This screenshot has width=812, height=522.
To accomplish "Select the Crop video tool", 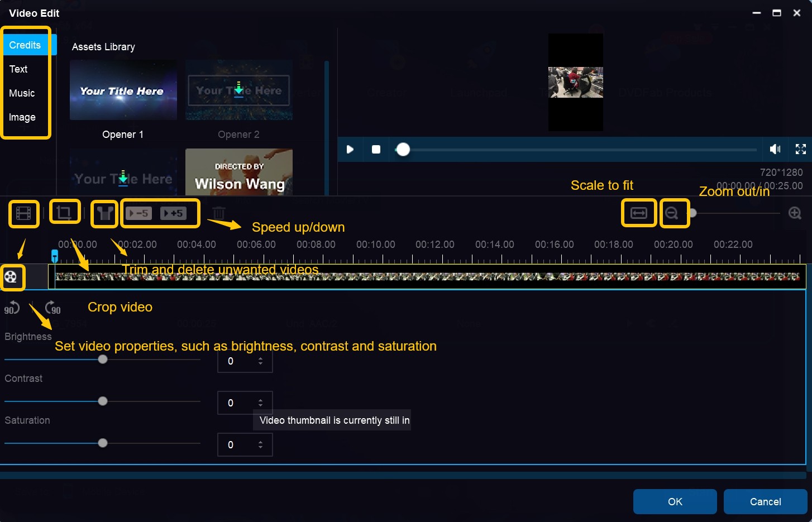I will coord(64,213).
